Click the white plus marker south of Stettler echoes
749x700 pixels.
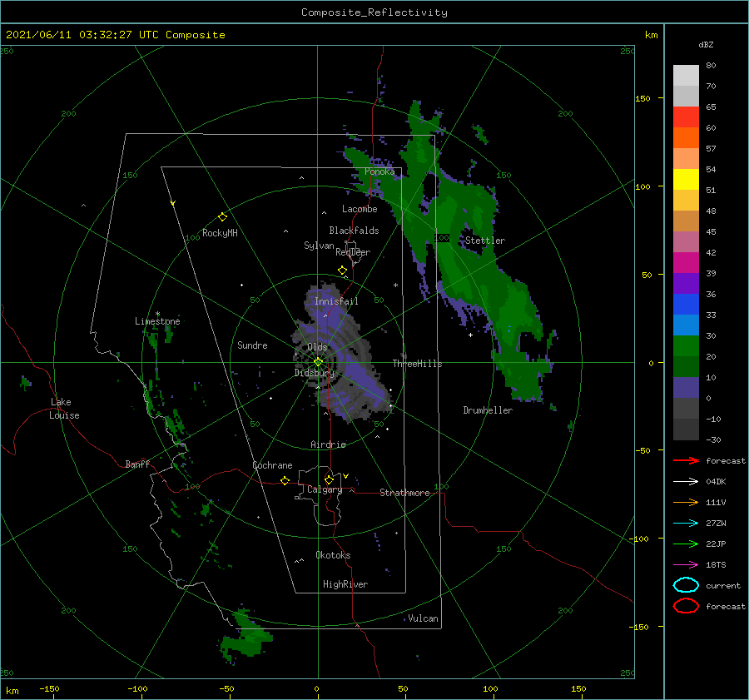[470, 335]
